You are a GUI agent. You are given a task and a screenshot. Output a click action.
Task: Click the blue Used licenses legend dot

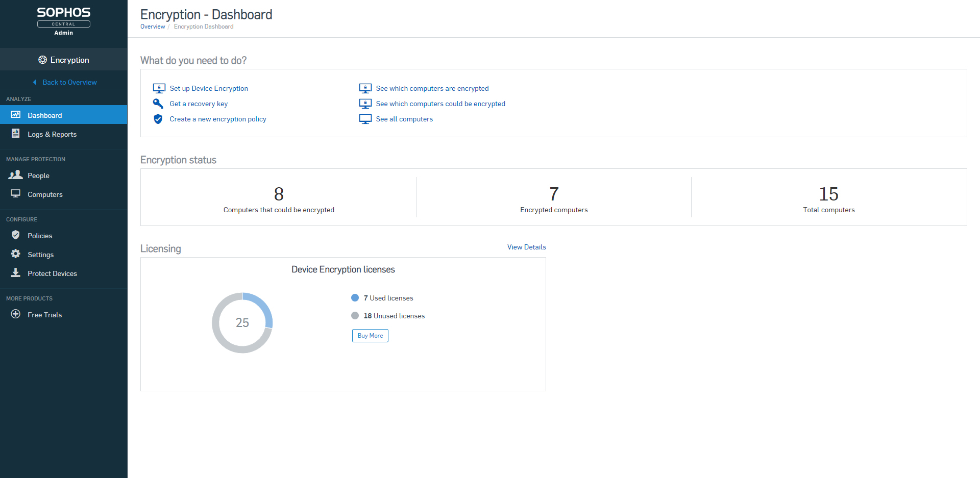pyautogui.click(x=355, y=298)
